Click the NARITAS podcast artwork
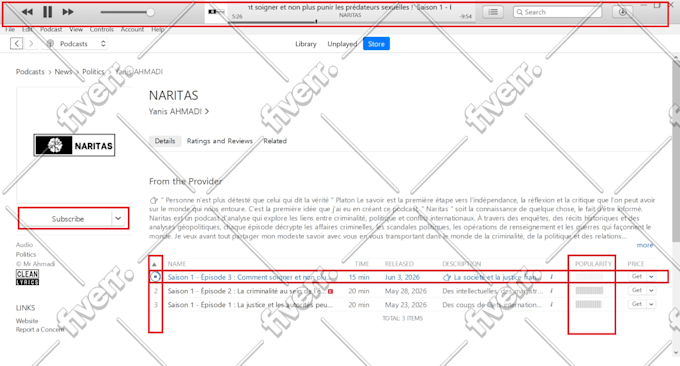 coord(74,145)
